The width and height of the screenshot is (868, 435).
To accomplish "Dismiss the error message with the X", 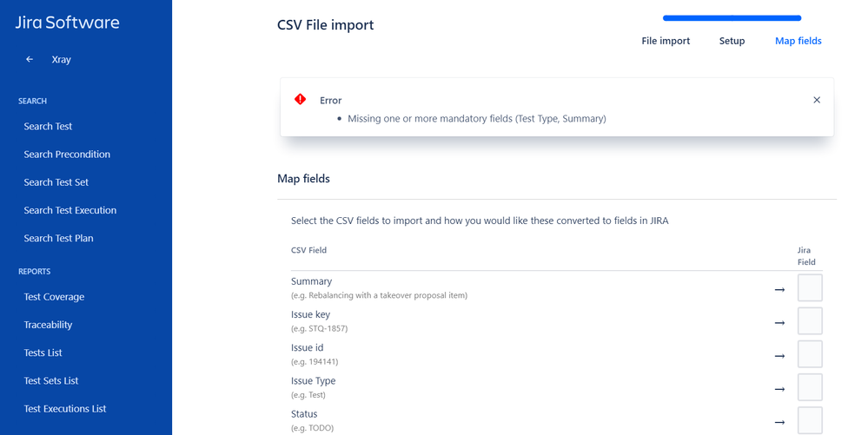I will [817, 100].
